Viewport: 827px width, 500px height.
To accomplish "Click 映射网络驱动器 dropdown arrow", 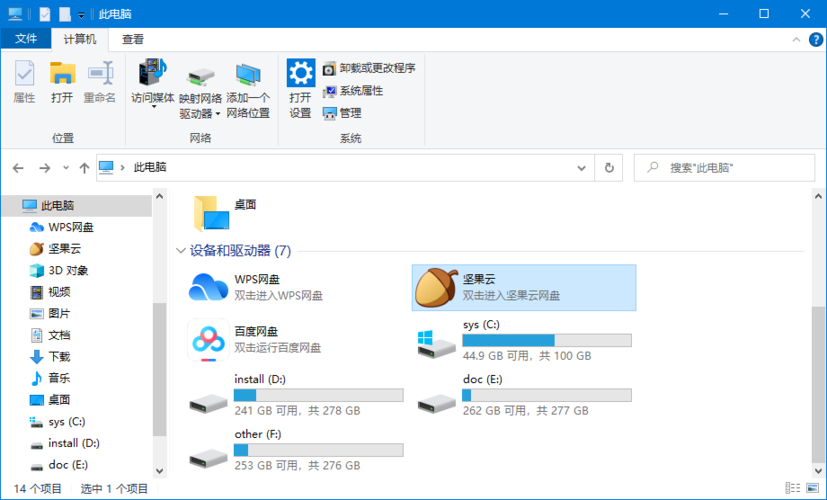I will point(218,114).
